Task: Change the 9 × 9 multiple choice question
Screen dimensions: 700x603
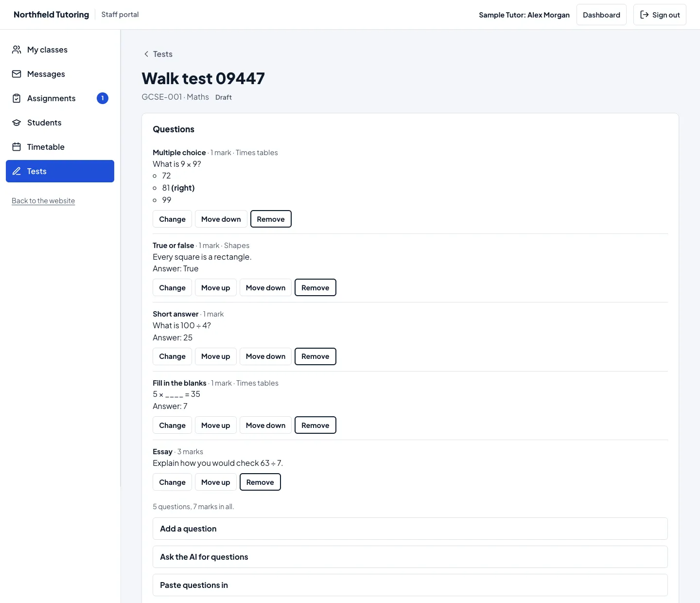Action: [x=172, y=219]
